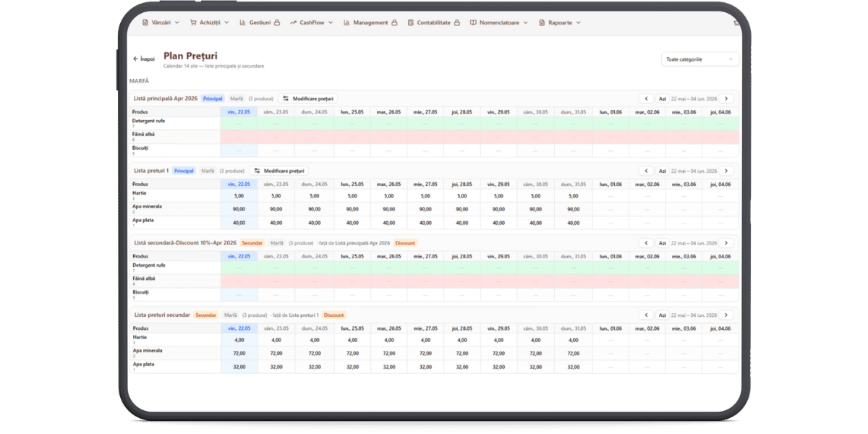Click the Lista preturi secundar title
Screen dimensions: 868x434
[162, 315]
